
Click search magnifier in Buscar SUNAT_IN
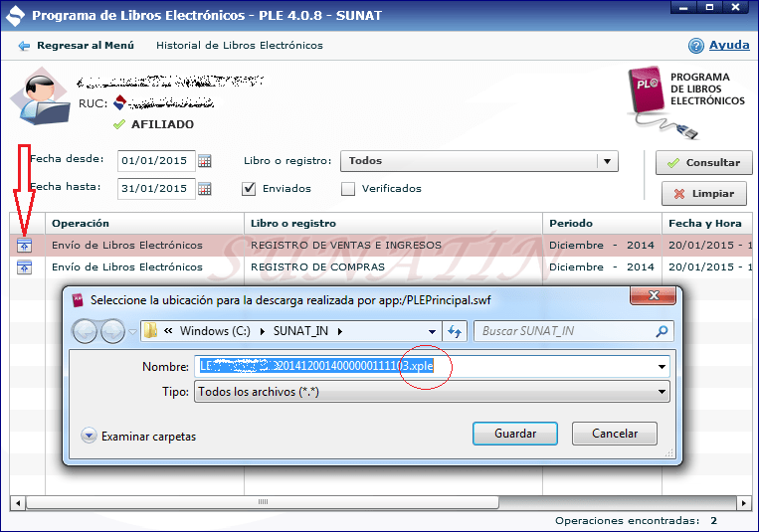(662, 331)
